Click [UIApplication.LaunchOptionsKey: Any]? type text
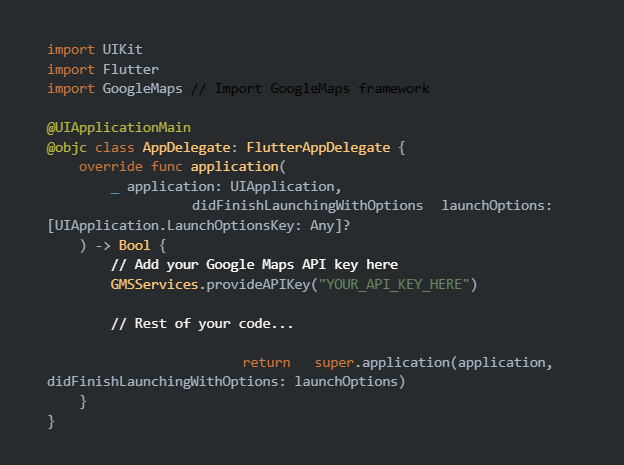The width and height of the screenshot is (624, 465). pyautogui.click(x=199, y=225)
